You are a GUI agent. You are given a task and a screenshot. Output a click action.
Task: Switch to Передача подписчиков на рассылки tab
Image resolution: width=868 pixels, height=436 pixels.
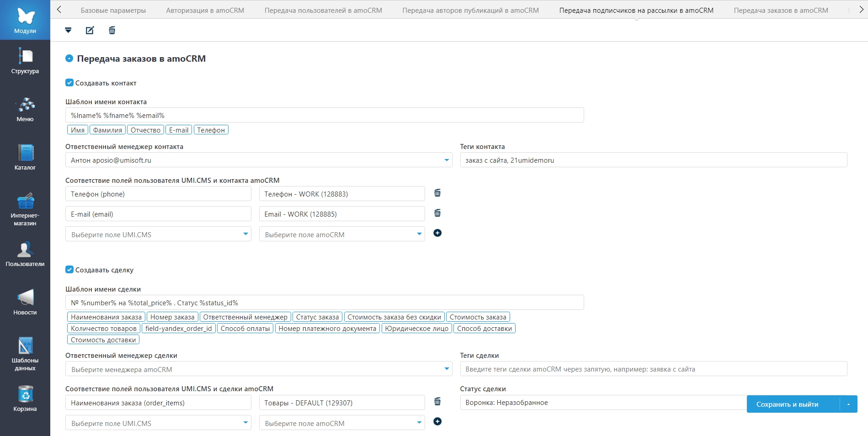636,10
